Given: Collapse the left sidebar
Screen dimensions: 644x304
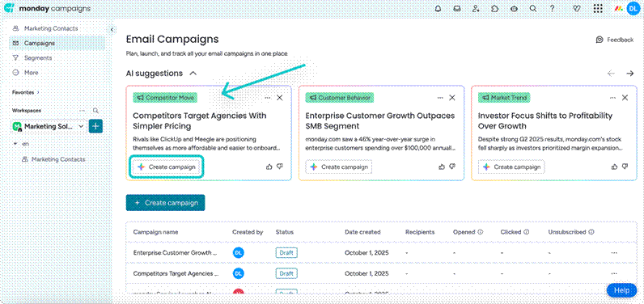Looking at the screenshot, I should [x=112, y=30].
